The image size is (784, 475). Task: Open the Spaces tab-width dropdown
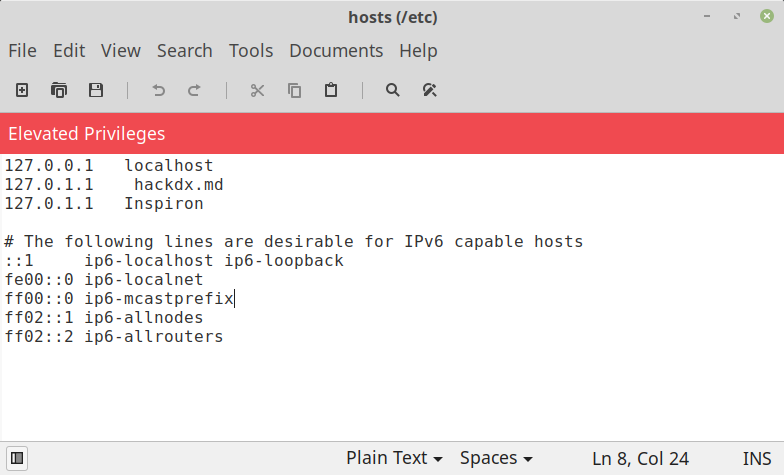click(496, 458)
